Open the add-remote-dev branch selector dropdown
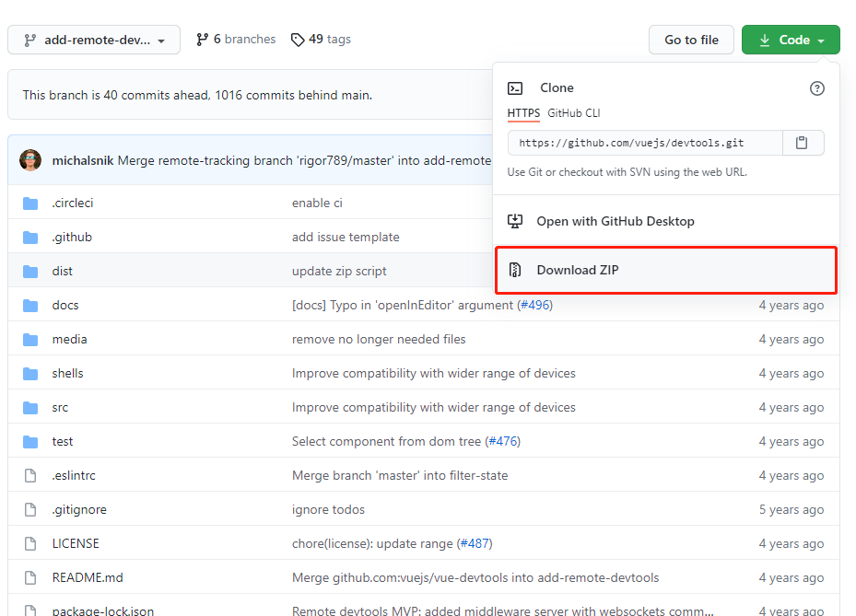The width and height of the screenshot is (856, 616). coord(94,40)
